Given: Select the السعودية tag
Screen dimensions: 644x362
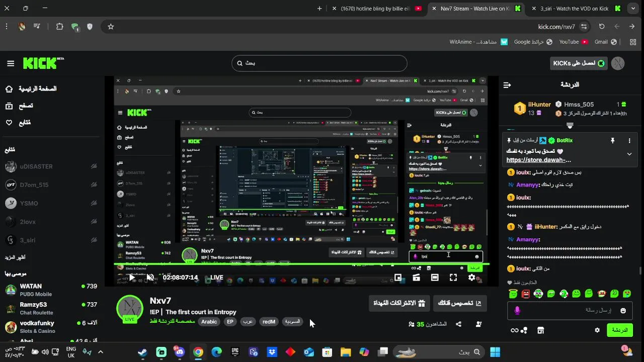Looking at the screenshot, I should tap(292, 322).
